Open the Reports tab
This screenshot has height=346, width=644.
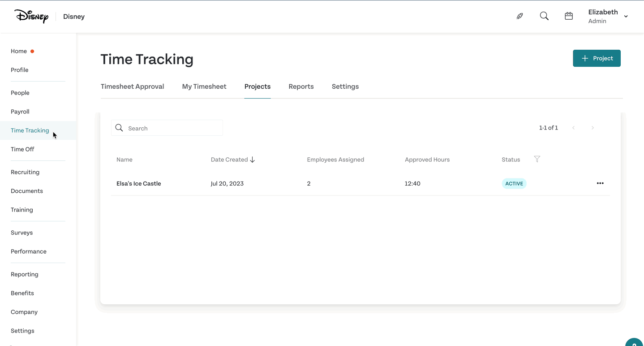[x=301, y=86]
